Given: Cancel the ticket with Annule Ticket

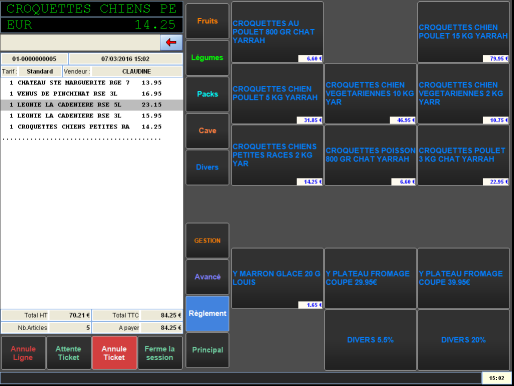Looking at the screenshot, I should coord(114,353).
